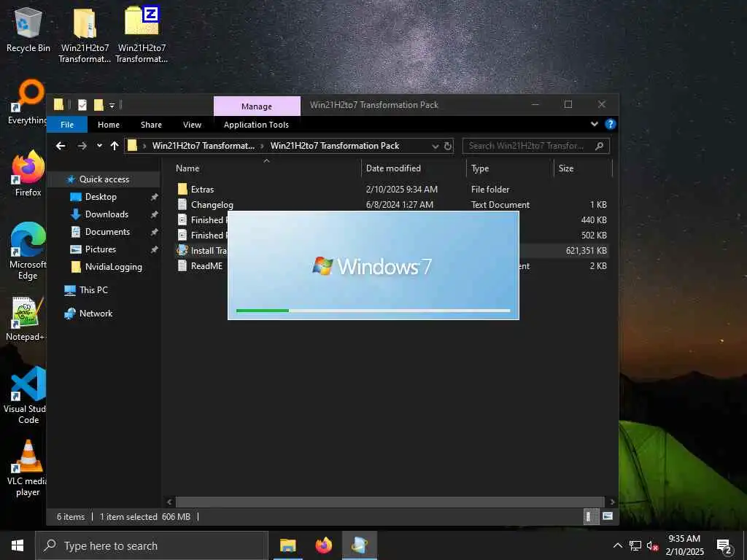This screenshot has height=560, width=747.
Task: Open the taskbar clock showing 9:35 AM
Action: [684, 545]
